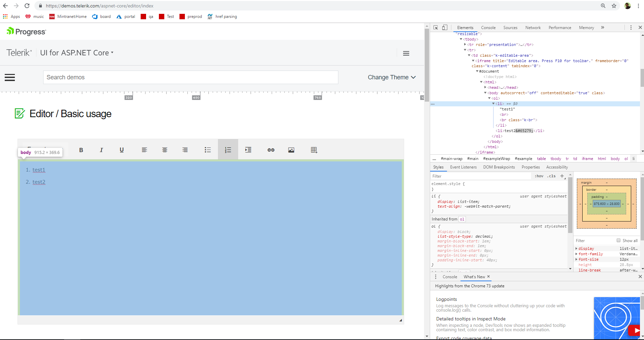Image resolution: width=644 pixels, height=340 pixels.
Task: Open the Accessibility pane
Action: click(557, 167)
